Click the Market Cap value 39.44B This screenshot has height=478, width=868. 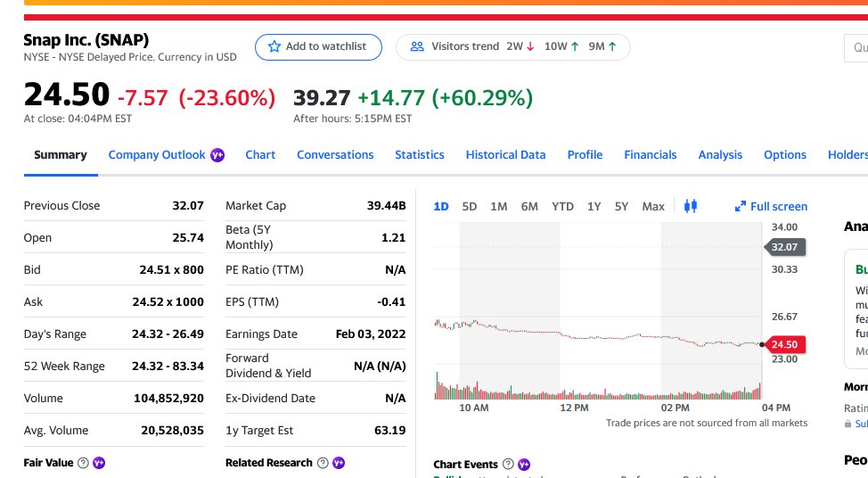387,205
